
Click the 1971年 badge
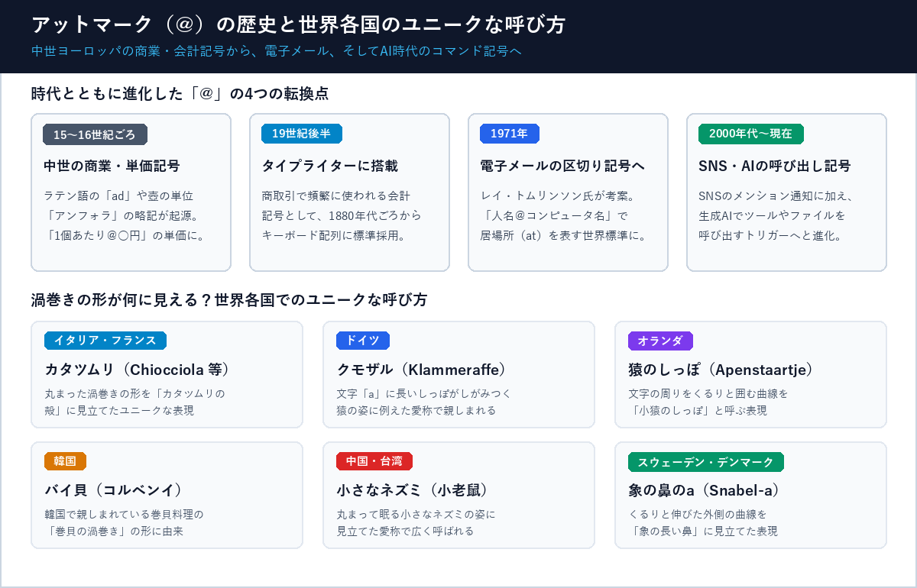(x=510, y=134)
